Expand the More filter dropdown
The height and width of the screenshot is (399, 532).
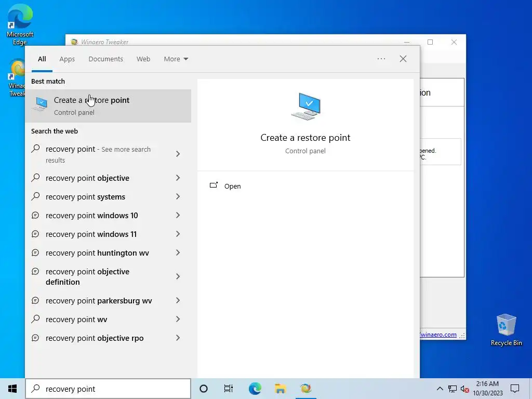(176, 59)
